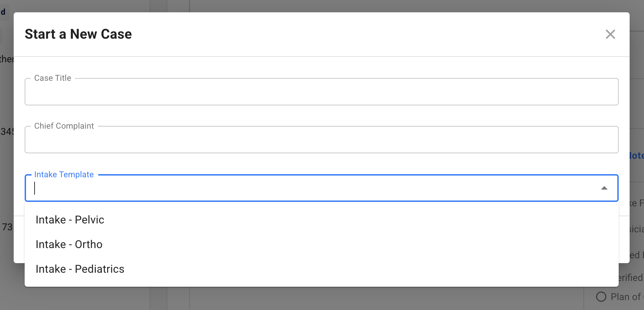Collapse the Intake Template dropdown arrow
644x310 pixels.
coord(604,188)
